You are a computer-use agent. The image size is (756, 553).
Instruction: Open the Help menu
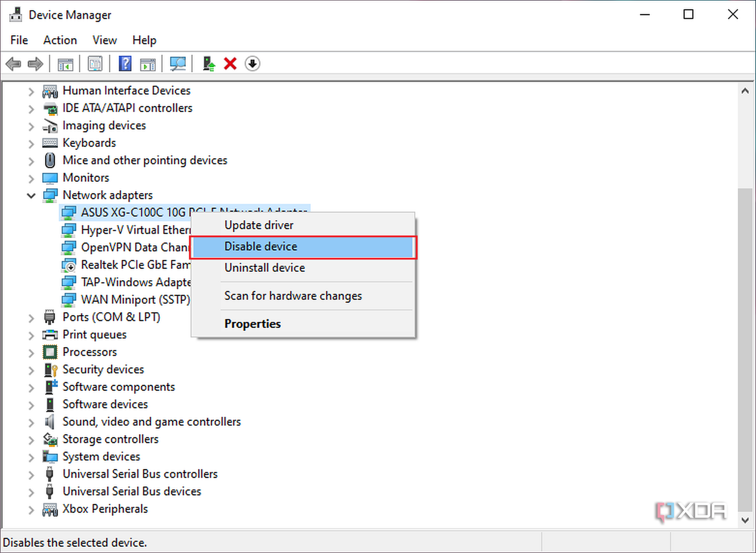144,40
